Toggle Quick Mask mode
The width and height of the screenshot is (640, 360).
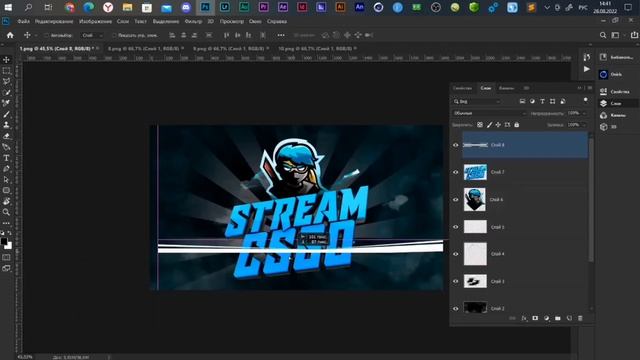tap(6, 257)
